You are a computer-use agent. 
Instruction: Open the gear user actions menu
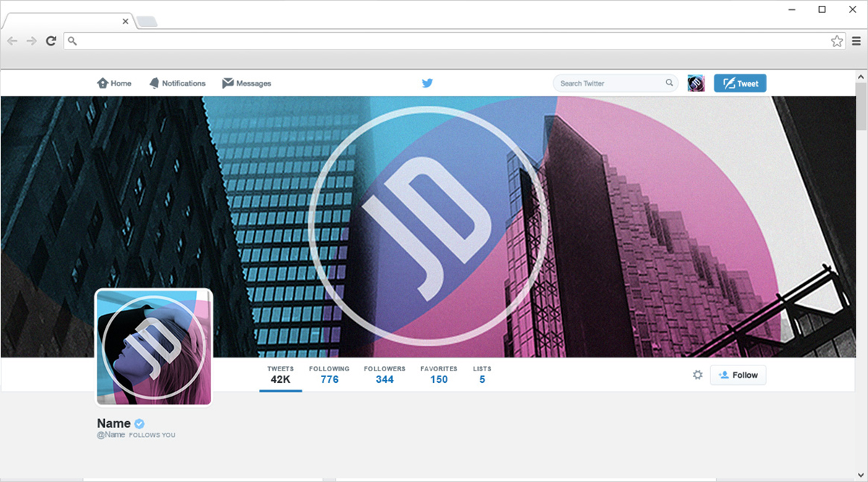(x=697, y=375)
